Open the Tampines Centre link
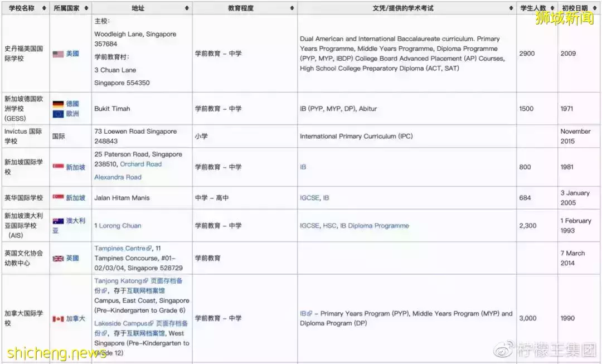 [x=120, y=249]
